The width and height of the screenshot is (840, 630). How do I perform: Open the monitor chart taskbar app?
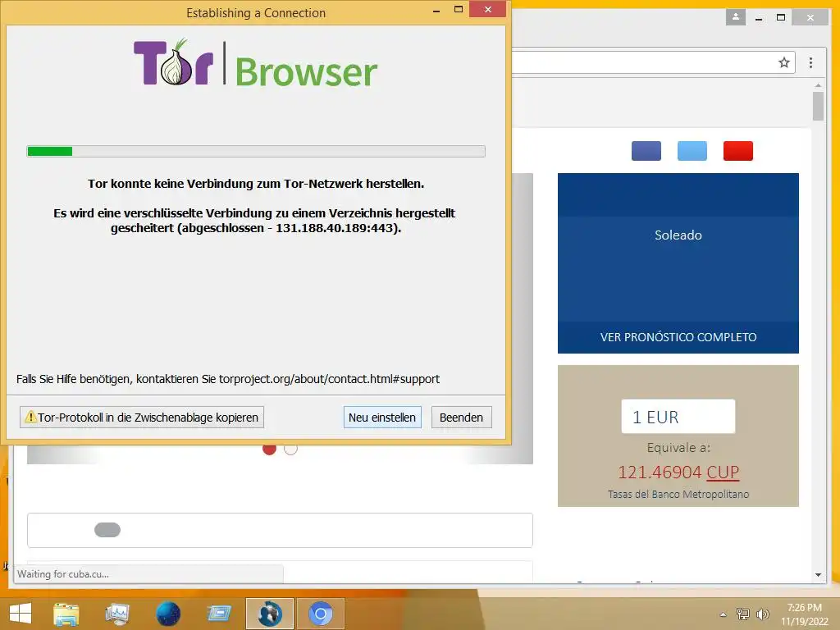(117, 614)
